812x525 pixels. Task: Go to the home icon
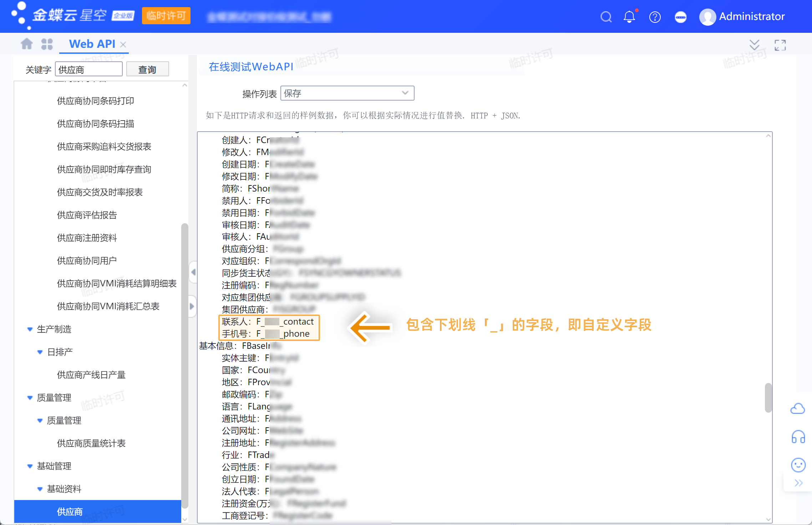tap(27, 44)
